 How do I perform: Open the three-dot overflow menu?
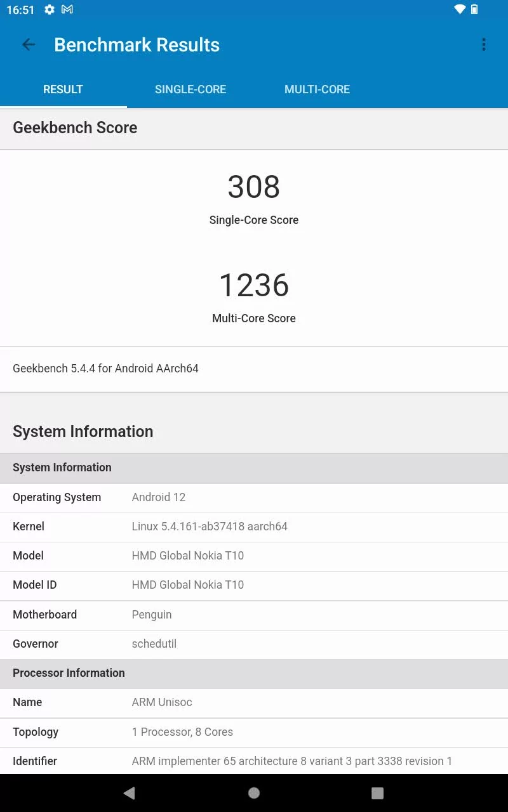coord(484,44)
